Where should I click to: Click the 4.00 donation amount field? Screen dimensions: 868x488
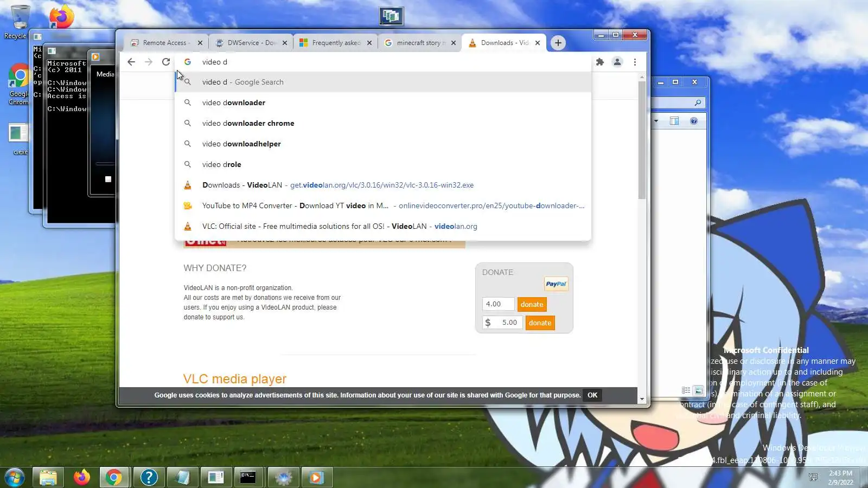(x=498, y=304)
